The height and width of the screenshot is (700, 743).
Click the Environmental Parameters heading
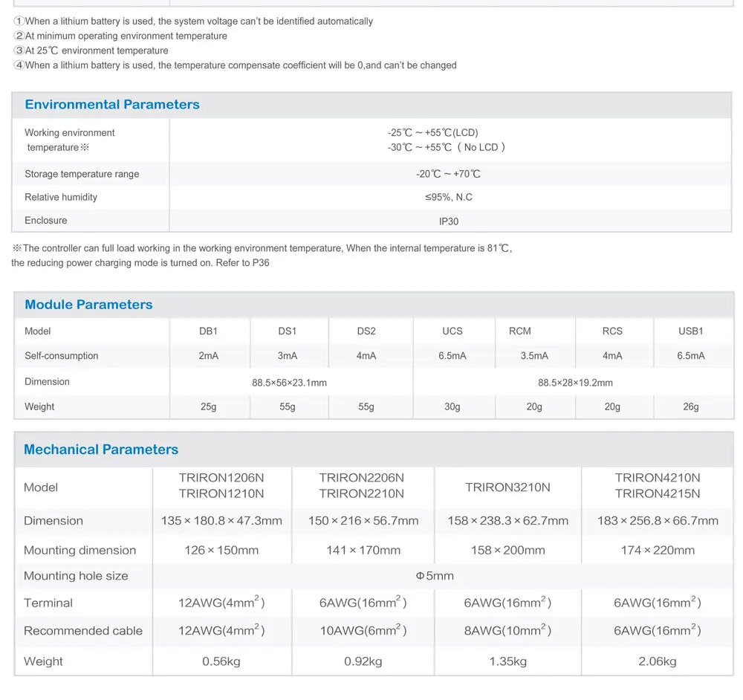pos(112,105)
